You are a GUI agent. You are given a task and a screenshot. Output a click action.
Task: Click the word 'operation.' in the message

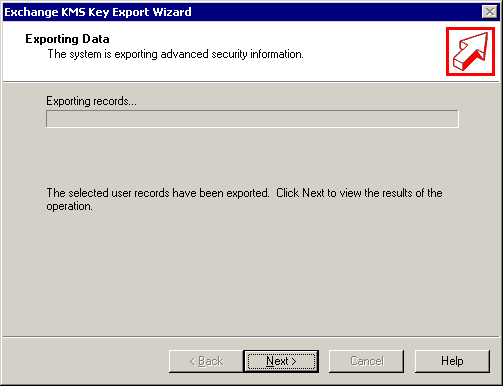[69, 206]
